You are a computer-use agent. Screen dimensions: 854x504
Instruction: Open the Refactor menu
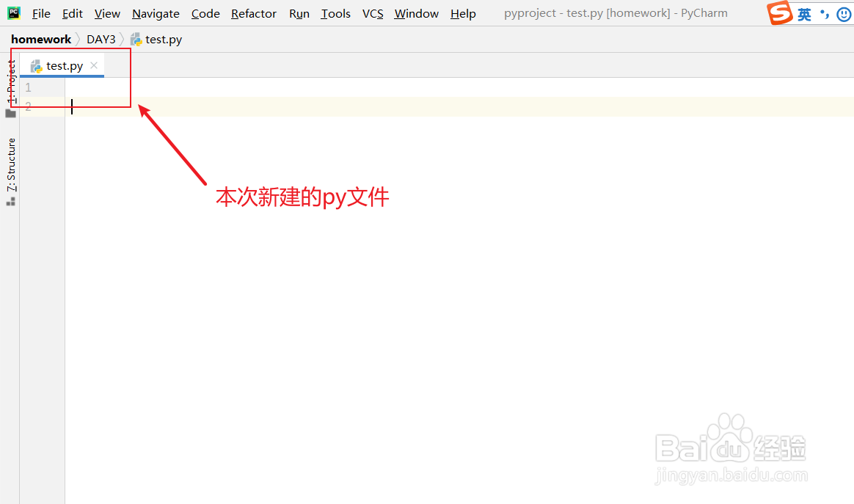click(253, 13)
